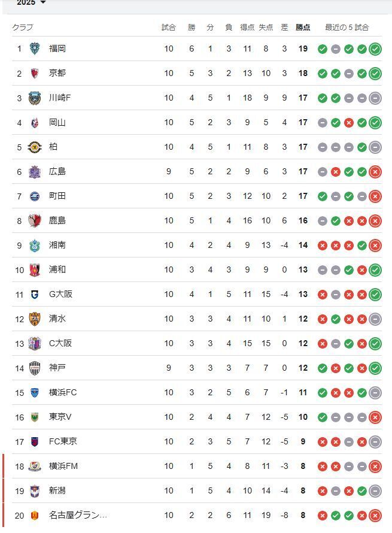The width and height of the screenshot is (392, 533).
Task: Select the 湘南 team row
Action: point(197,245)
